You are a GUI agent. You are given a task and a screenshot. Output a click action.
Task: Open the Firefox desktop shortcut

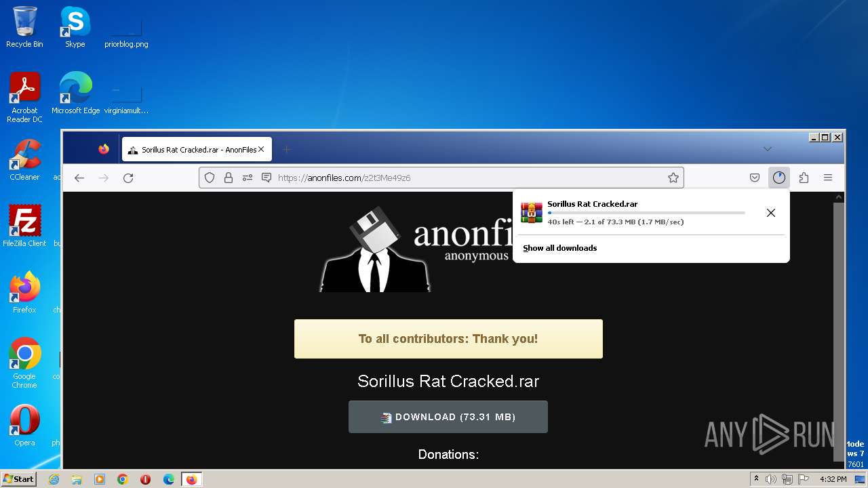tap(24, 293)
